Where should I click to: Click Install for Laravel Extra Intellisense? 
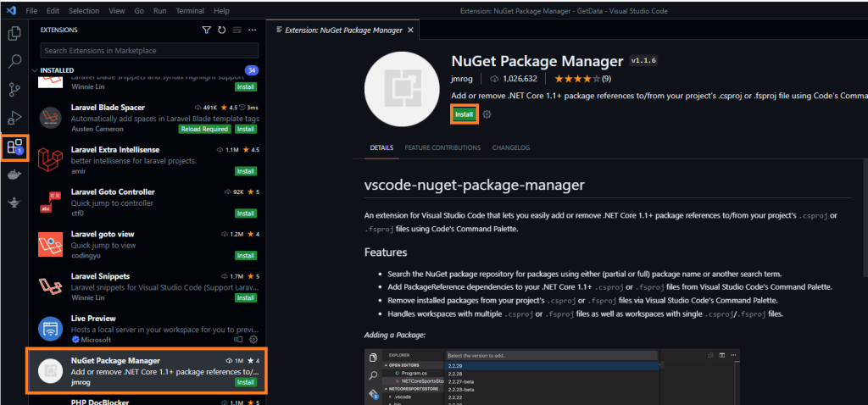coord(245,171)
